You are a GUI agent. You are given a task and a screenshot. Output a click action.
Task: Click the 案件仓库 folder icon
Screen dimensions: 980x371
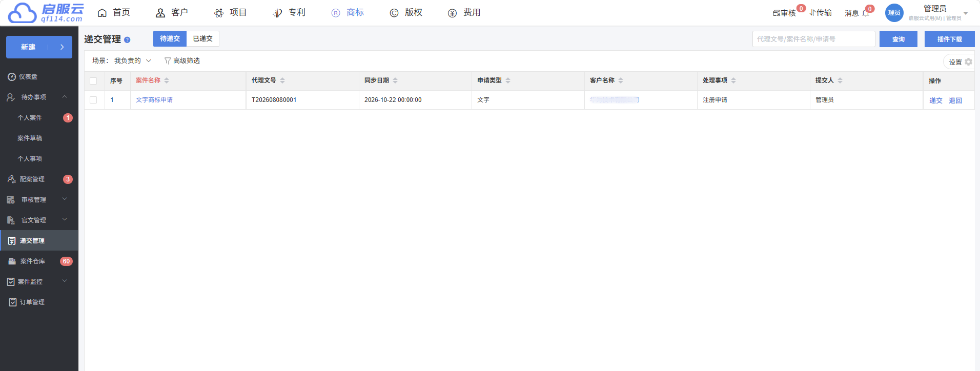(12, 261)
